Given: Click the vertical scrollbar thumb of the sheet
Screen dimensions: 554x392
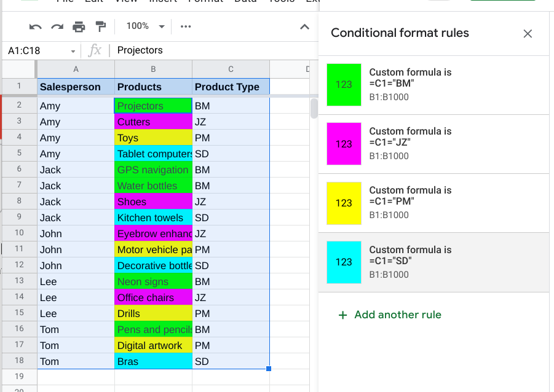Looking at the screenshot, I should (314, 108).
